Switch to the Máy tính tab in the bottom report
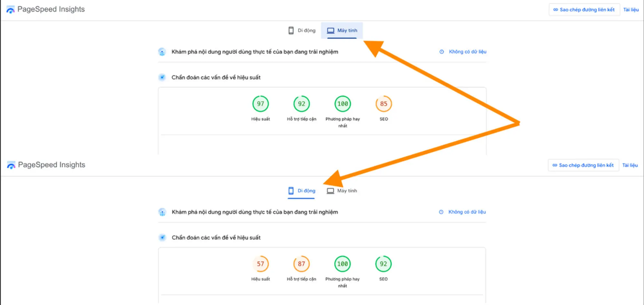The height and width of the screenshot is (305, 644). coord(342,191)
